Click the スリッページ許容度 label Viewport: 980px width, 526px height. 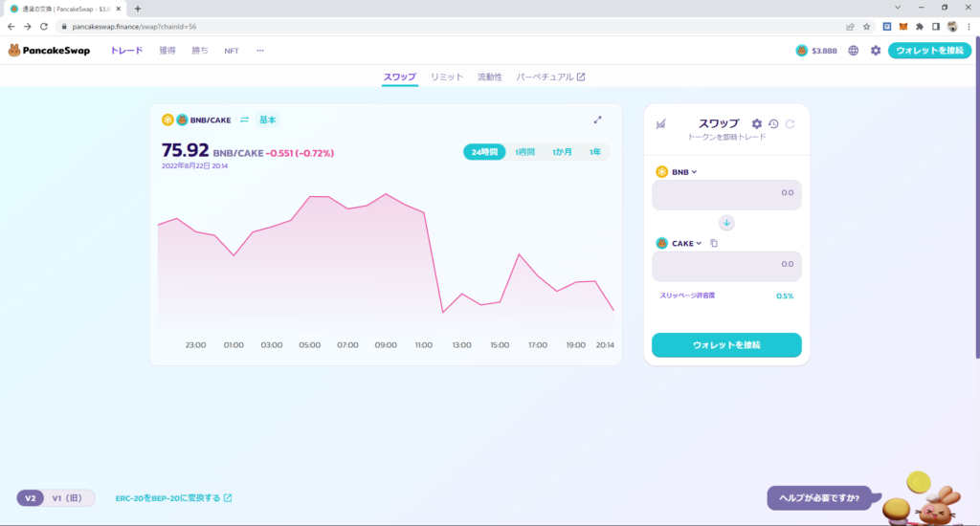(687, 296)
